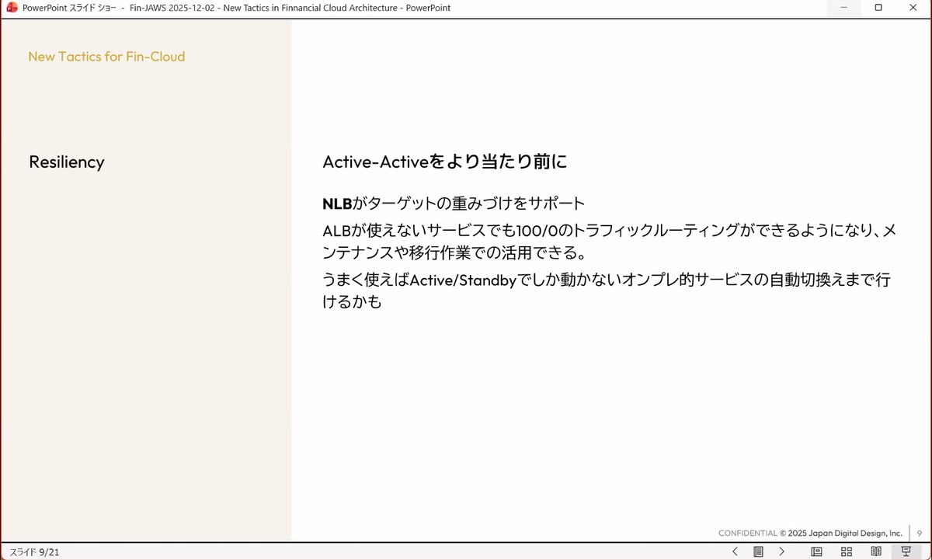The width and height of the screenshot is (932, 560).
Task: Advance to the next slide arrow
Action: click(781, 551)
